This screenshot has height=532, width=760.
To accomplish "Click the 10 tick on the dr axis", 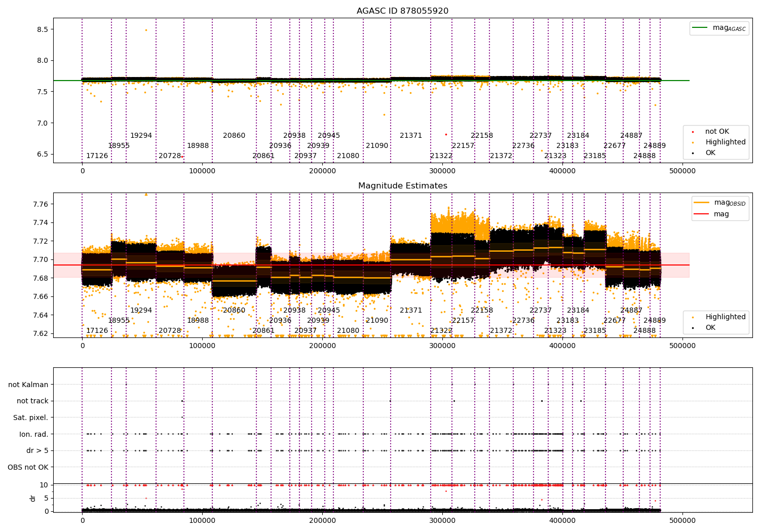I will pyautogui.click(x=44, y=485).
